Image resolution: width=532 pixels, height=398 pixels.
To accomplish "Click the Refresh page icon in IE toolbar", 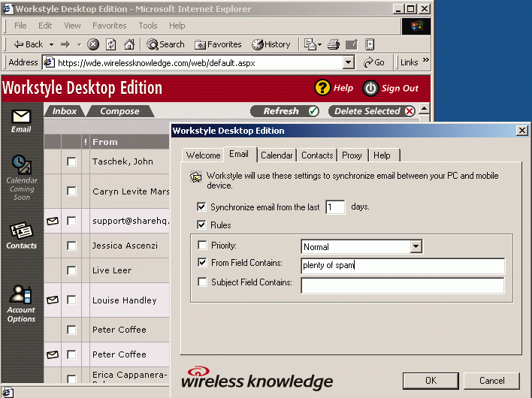I will (x=111, y=44).
